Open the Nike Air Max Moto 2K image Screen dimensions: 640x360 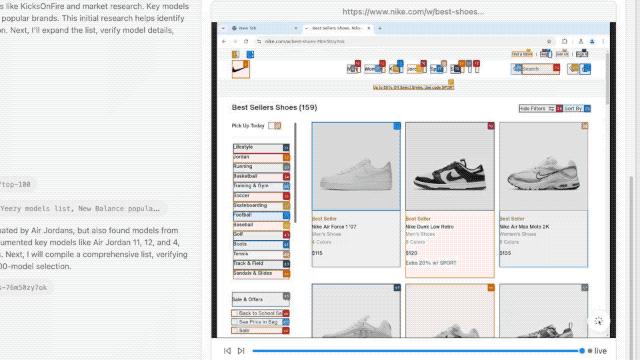(x=544, y=166)
